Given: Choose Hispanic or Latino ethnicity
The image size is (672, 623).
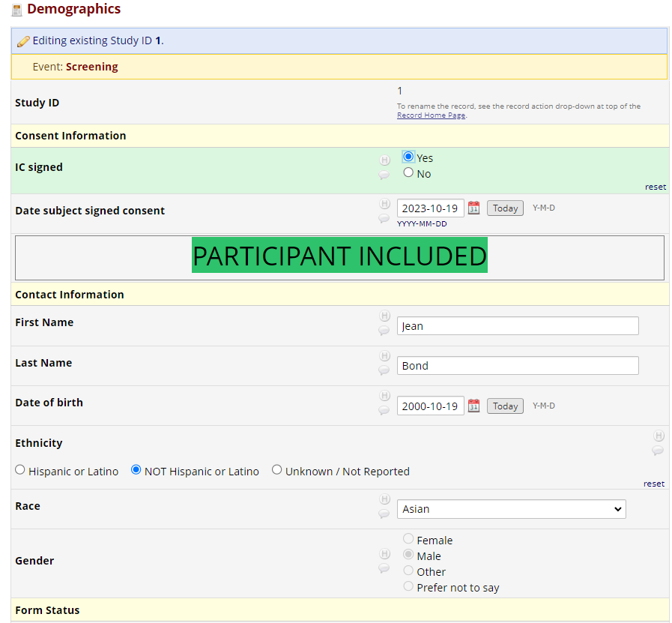Looking at the screenshot, I should click(x=19, y=469).
